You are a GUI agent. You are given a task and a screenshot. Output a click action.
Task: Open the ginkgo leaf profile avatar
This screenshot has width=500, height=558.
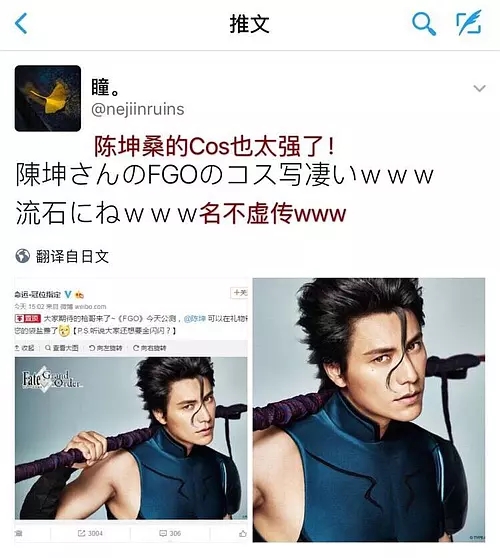coord(48,98)
